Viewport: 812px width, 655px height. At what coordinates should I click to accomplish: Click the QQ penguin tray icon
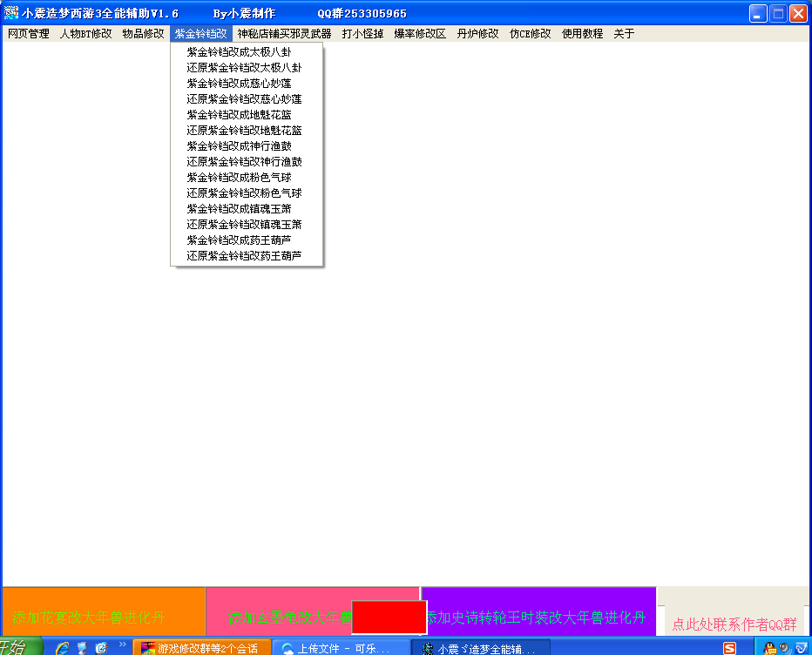[x=771, y=648]
